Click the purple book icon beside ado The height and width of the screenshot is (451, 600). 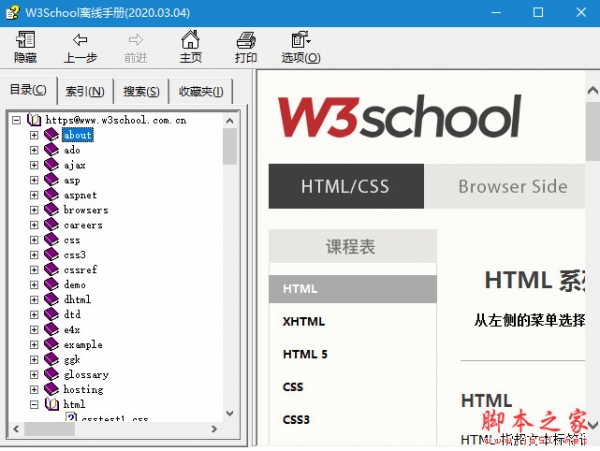[x=51, y=150]
